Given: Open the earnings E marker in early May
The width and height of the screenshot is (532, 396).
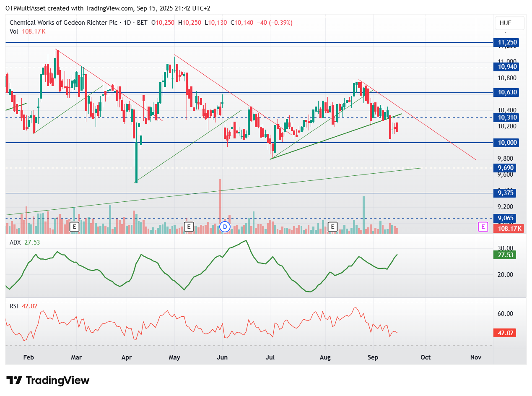Looking at the screenshot, I should point(189,227).
